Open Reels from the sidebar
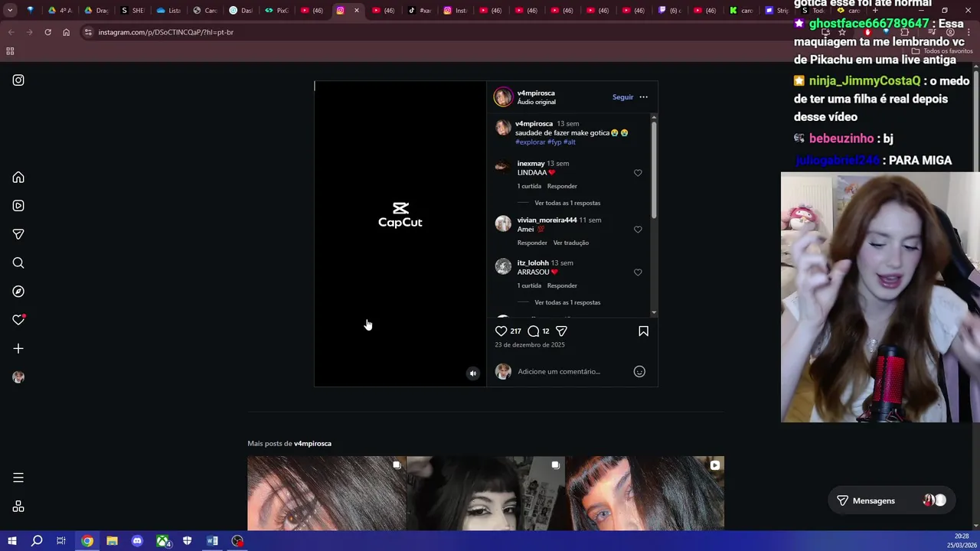Image resolution: width=980 pixels, height=551 pixels. 18,206
